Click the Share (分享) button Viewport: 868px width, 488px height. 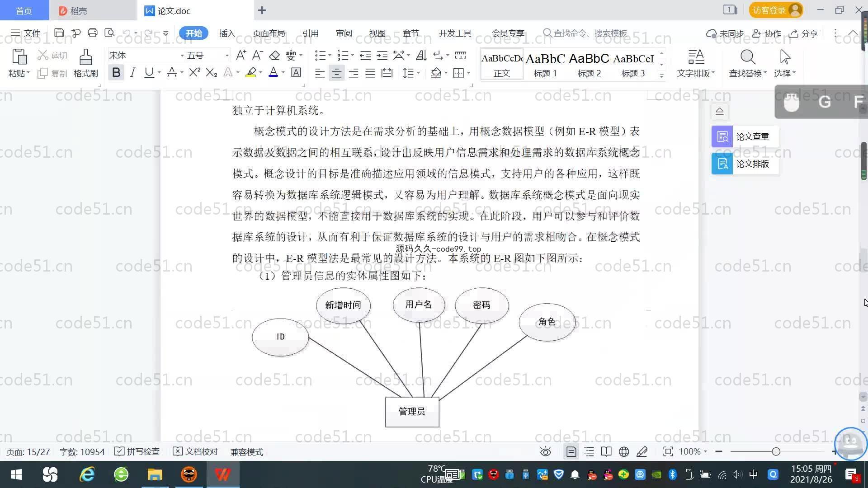coord(803,33)
